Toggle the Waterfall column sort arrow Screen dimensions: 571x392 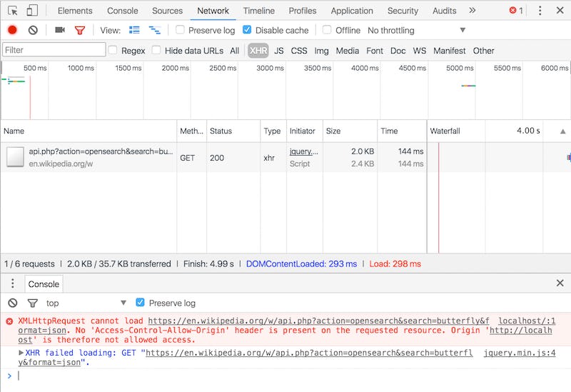tap(562, 131)
